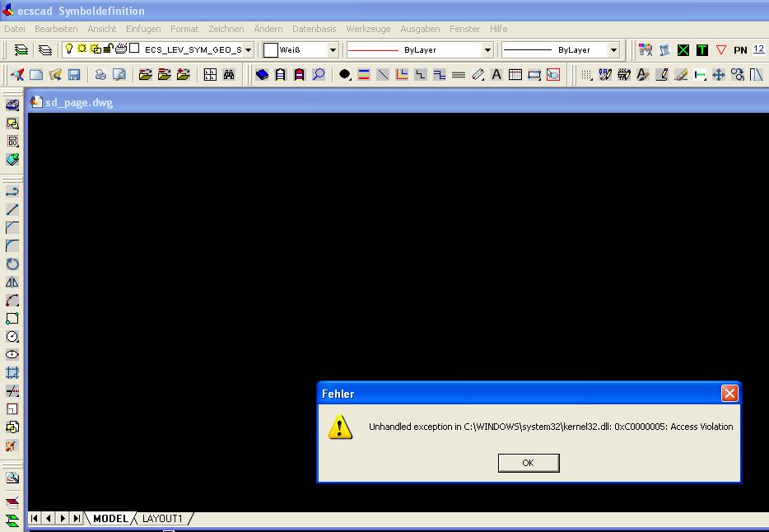Click the blue four-way move arrows icon
769x532 pixels.
point(719,74)
